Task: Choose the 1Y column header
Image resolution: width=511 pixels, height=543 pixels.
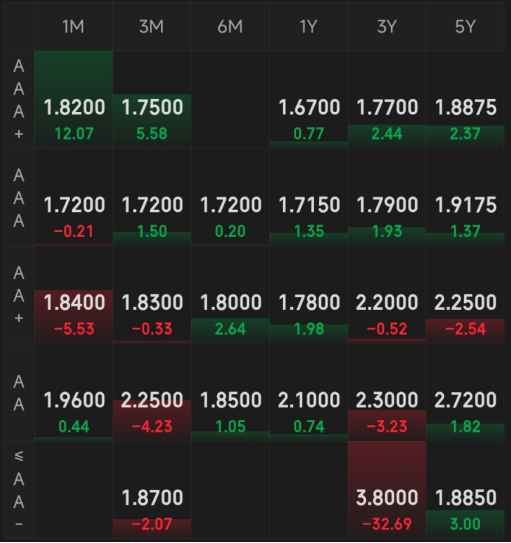Action: (308, 27)
